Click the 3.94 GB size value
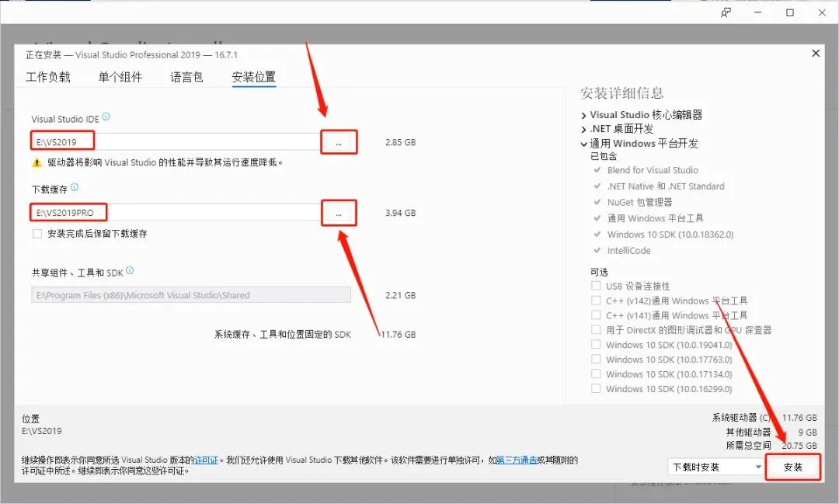This screenshot has height=504, width=839. pos(400,213)
